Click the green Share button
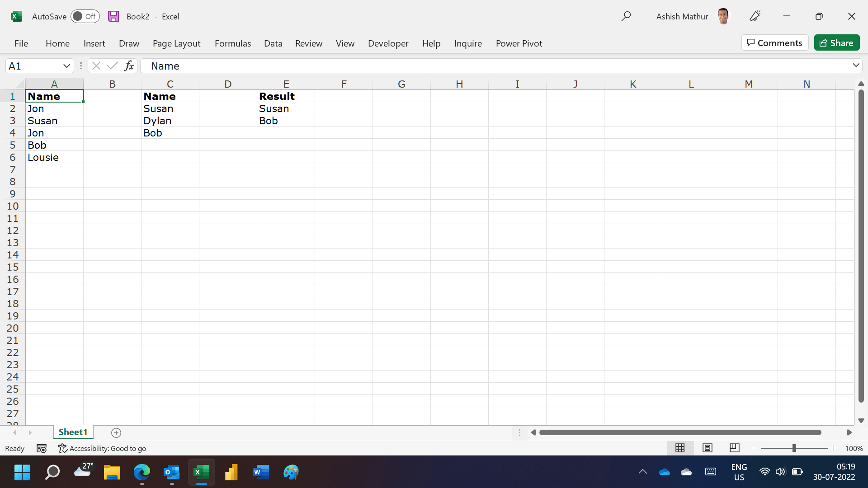Screen dimensions: 868x488 click(836, 43)
